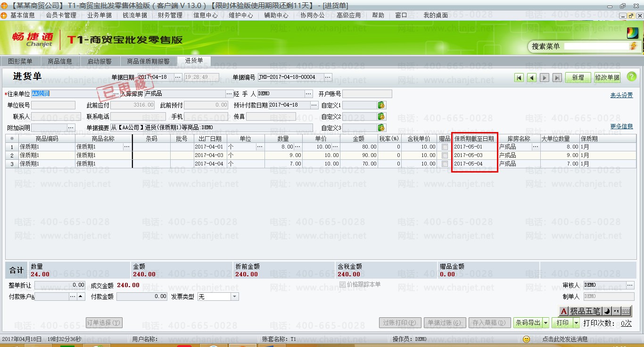Viewport: 644px width, 347px height.
Task: Click the 搜索菜单 search input field
Action: (x=596, y=46)
